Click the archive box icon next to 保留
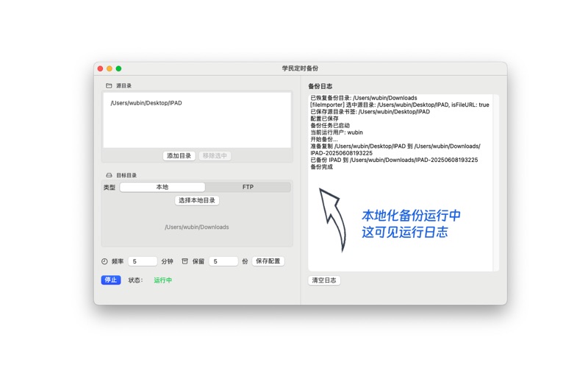The height and width of the screenshot is (368, 588). pyautogui.click(x=185, y=261)
